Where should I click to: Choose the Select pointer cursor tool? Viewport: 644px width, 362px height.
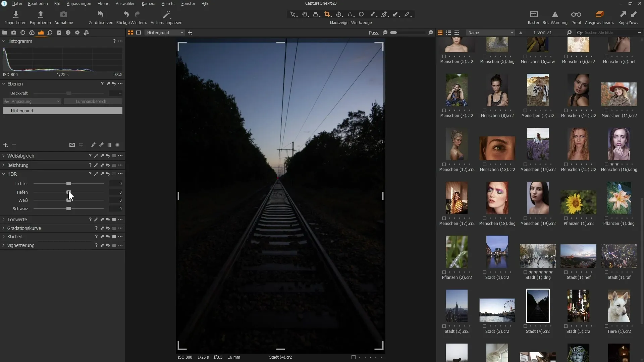click(293, 14)
